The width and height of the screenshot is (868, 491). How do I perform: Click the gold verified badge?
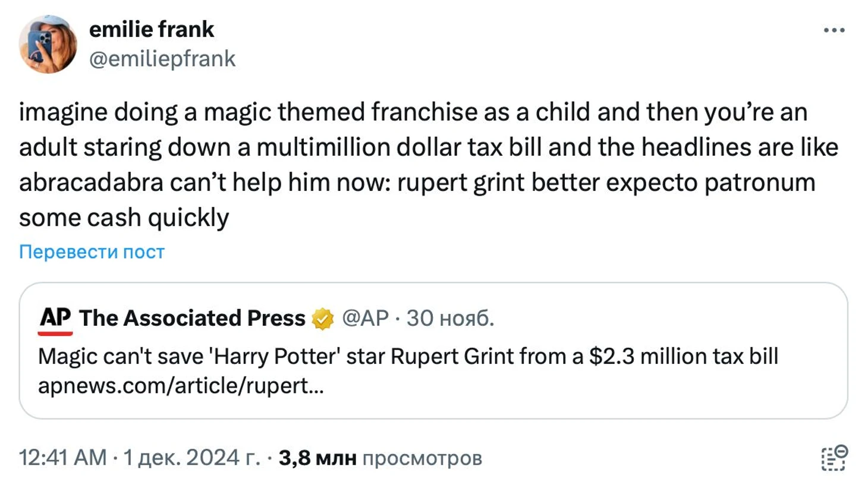[x=323, y=319]
